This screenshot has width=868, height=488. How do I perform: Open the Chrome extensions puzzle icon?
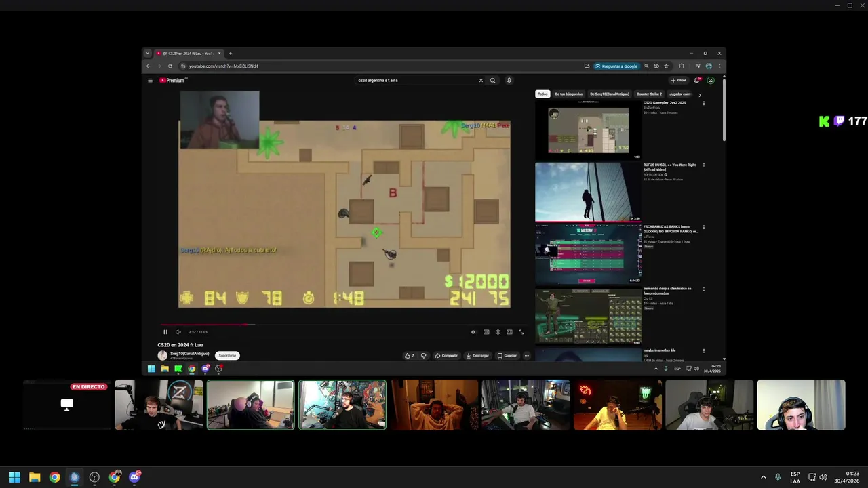pyautogui.click(x=681, y=66)
